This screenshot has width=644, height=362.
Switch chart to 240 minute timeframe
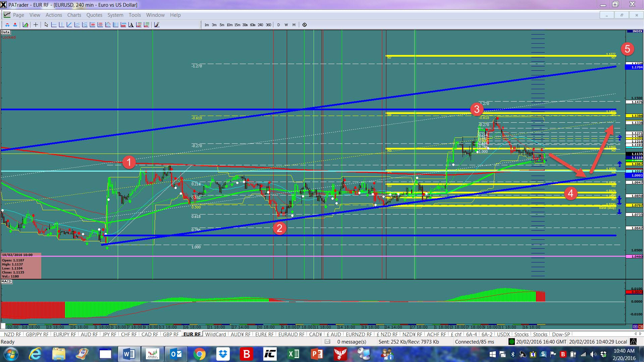260,25
